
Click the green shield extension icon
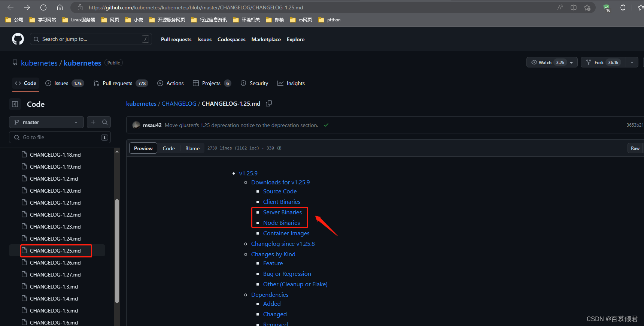tap(607, 7)
